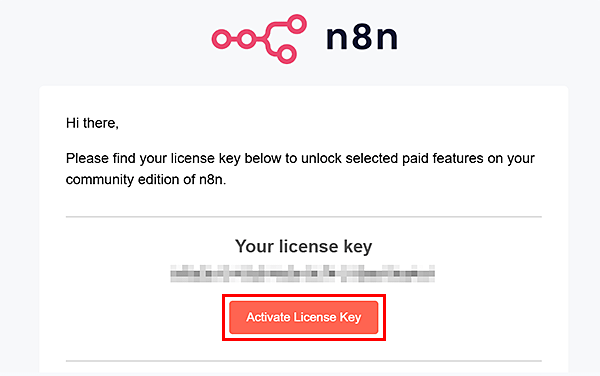
Task: Click the "Your license key" heading
Action: click(x=303, y=246)
